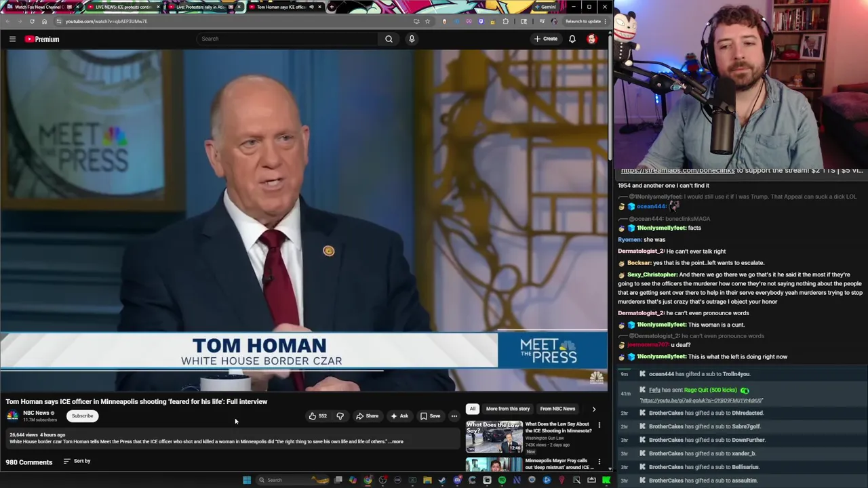
Task: Open options for 'Minneapolis Mayor Frey' video
Action: tap(599, 462)
